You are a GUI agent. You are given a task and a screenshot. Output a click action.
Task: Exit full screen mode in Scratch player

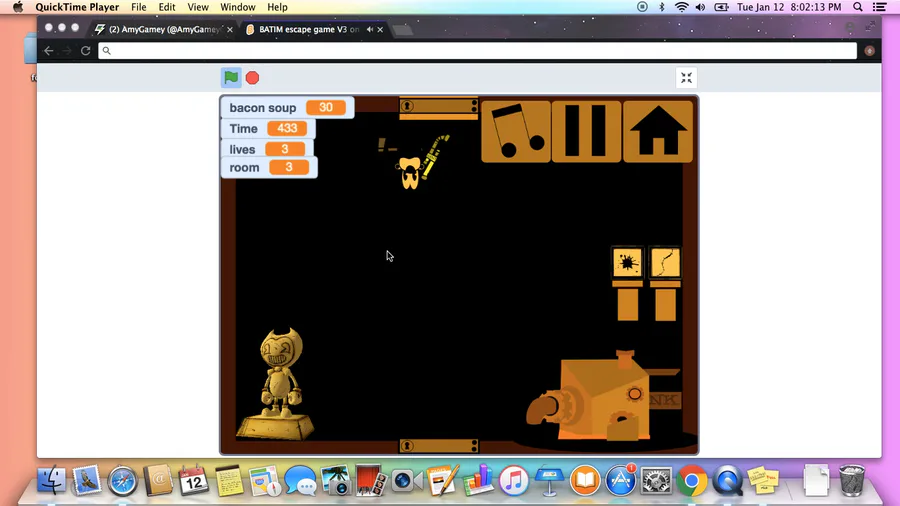(686, 78)
